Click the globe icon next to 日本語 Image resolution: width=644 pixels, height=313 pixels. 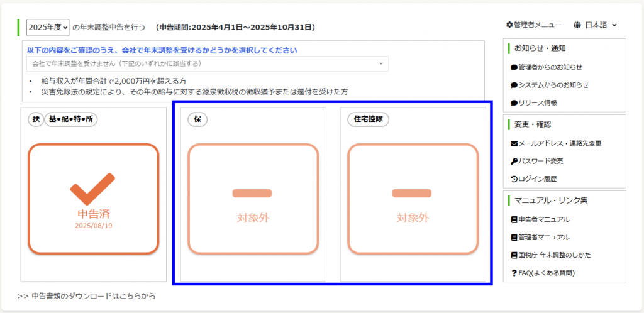[577, 25]
